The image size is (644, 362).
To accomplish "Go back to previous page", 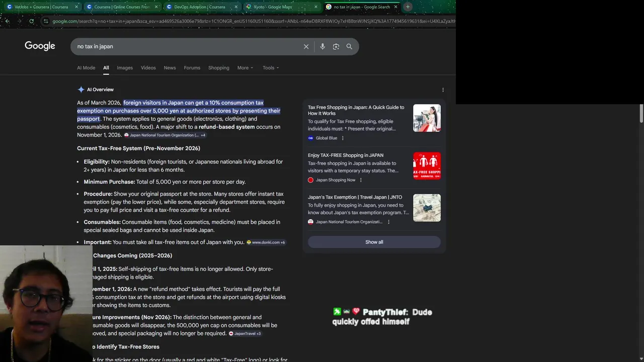I will (7, 21).
